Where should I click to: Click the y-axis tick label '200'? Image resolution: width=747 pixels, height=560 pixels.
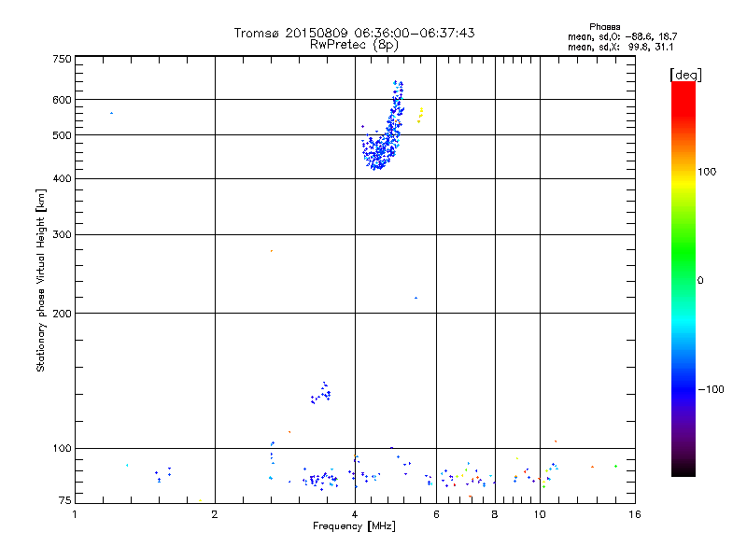pyautogui.click(x=62, y=314)
